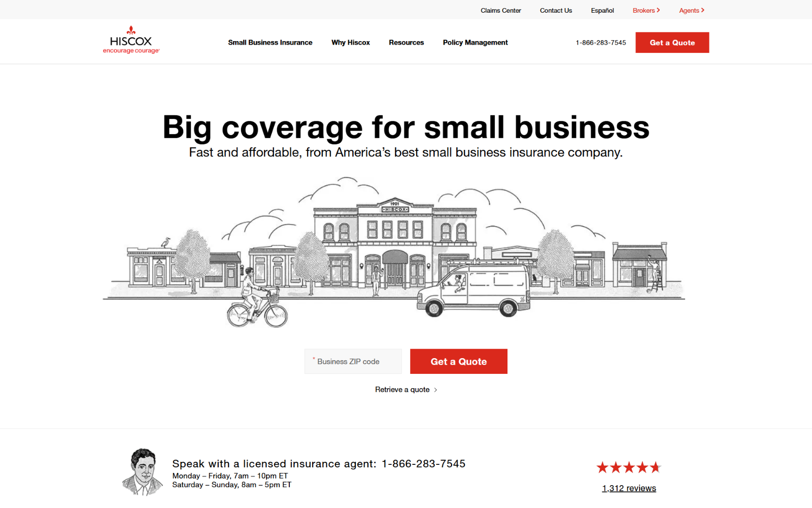Click 'Monday – Friday, 7am – 10pm ET' text
The image size is (812, 508).
[x=230, y=476]
